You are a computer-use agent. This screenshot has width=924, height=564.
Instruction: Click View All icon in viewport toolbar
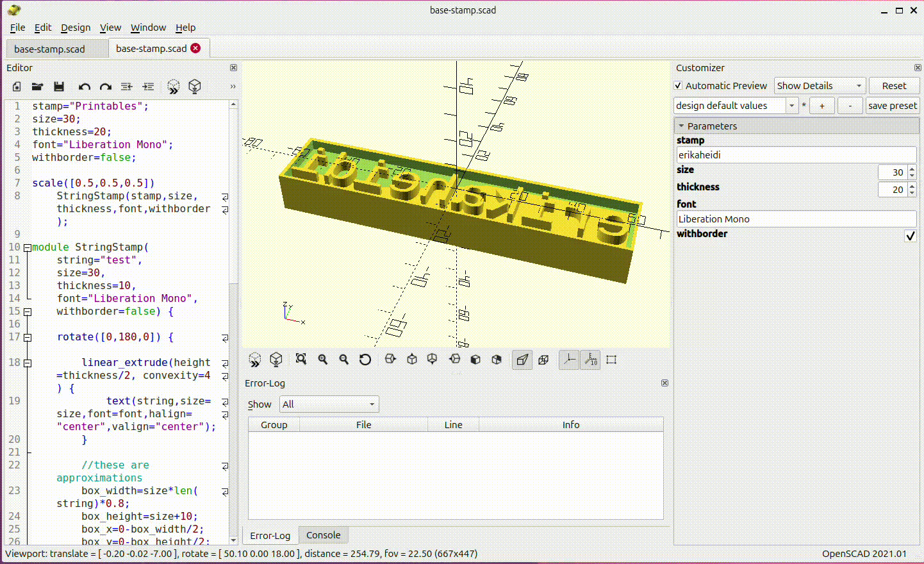(x=301, y=360)
